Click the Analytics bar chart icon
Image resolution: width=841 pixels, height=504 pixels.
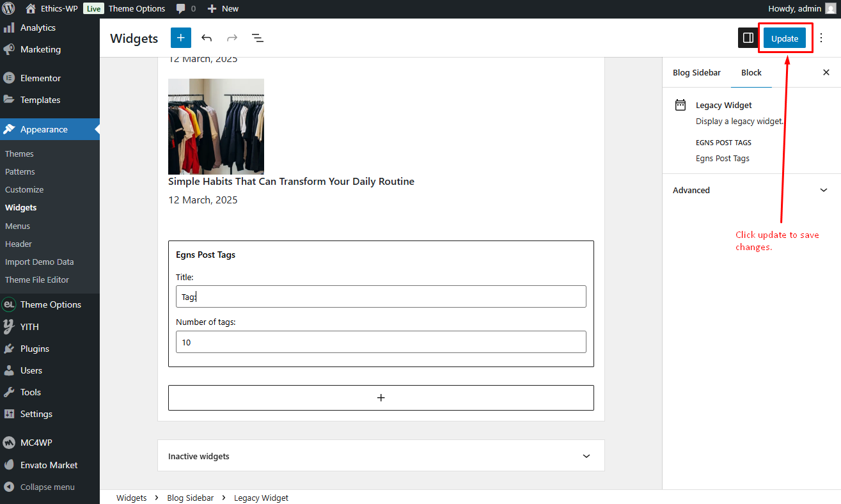pos(9,28)
